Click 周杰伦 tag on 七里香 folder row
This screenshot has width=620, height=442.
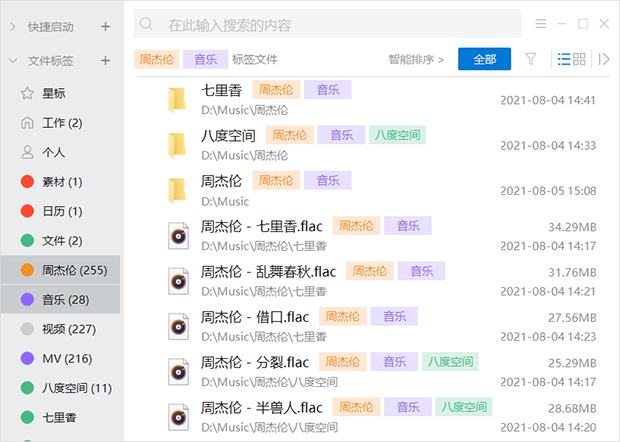point(276,89)
